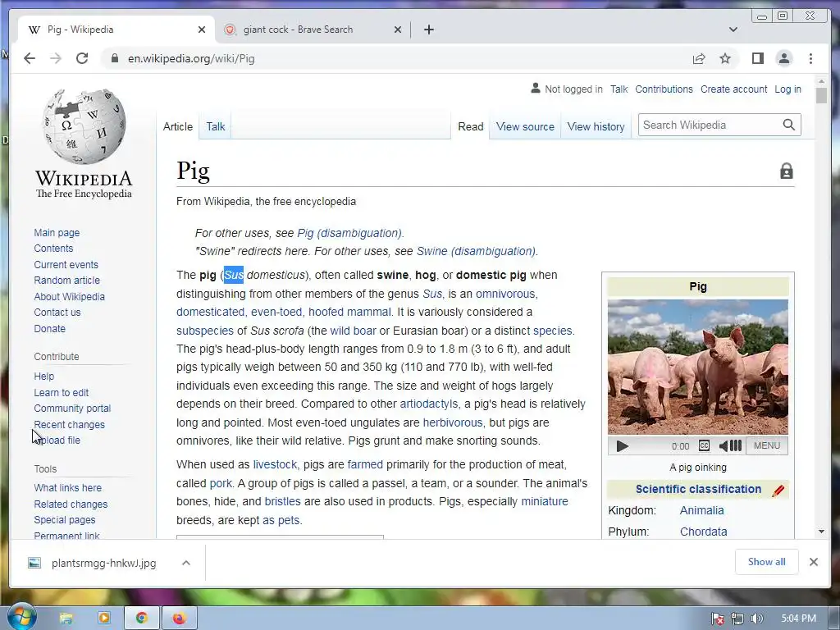
Task: Click Show all downloads
Action: 767,562
